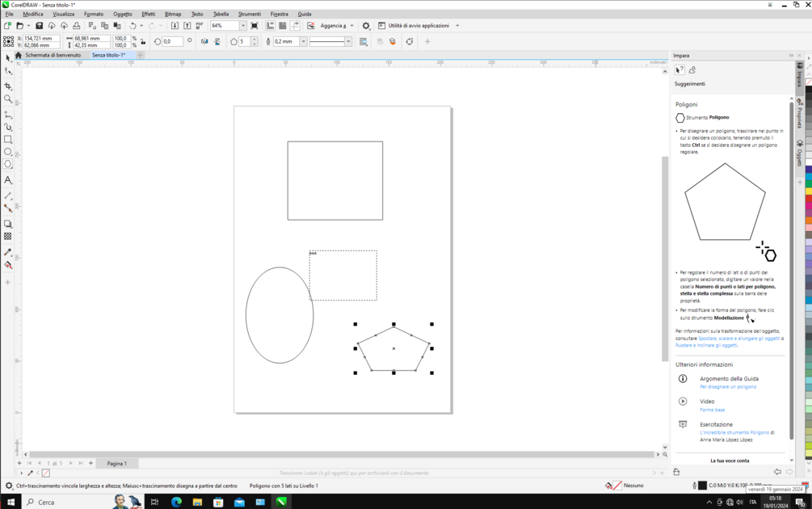Toggle mirror vertically button
Image resolution: width=812 pixels, height=509 pixels.
coord(217,41)
